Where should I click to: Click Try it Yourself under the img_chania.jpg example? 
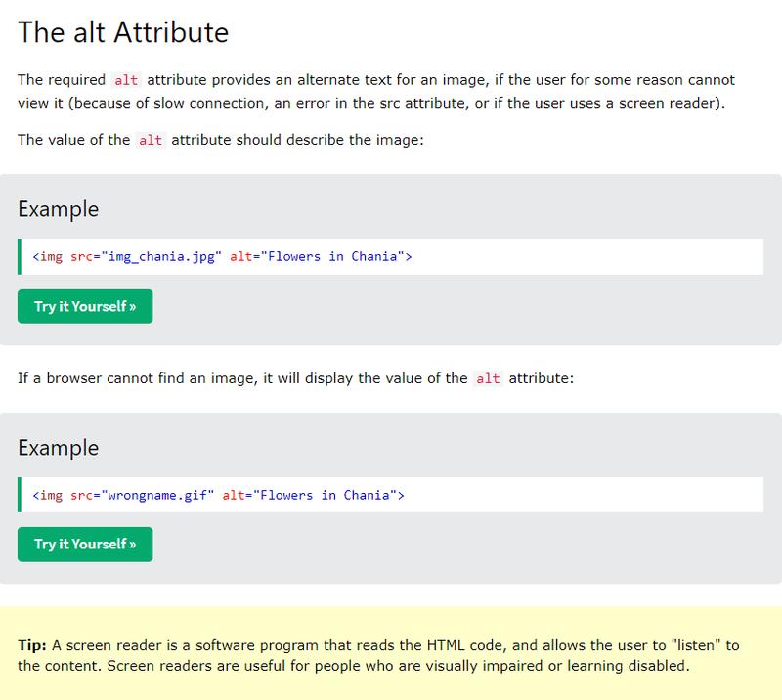85,306
